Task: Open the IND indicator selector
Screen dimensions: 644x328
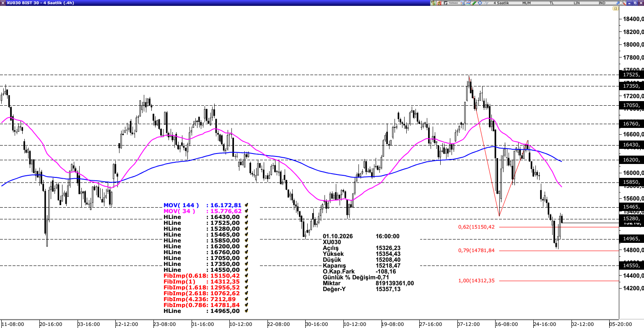Action: [602, 3]
